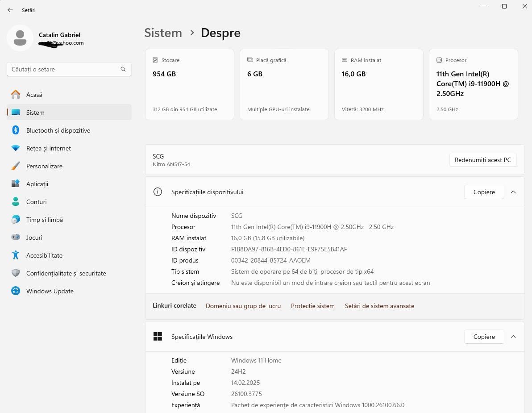Open Confidențialitate și securitate
This screenshot has width=532, height=413.
69,273
